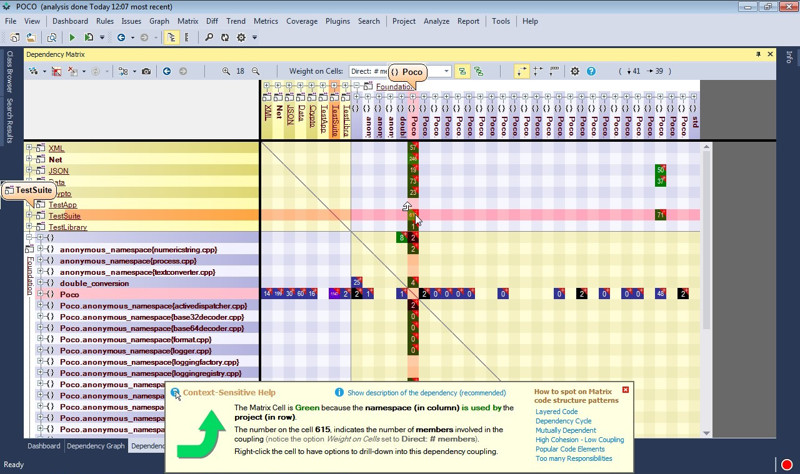Click the Mutually Dependent pattern link
The height and width of the screenshot is (474, 800).
click(565, 430)
